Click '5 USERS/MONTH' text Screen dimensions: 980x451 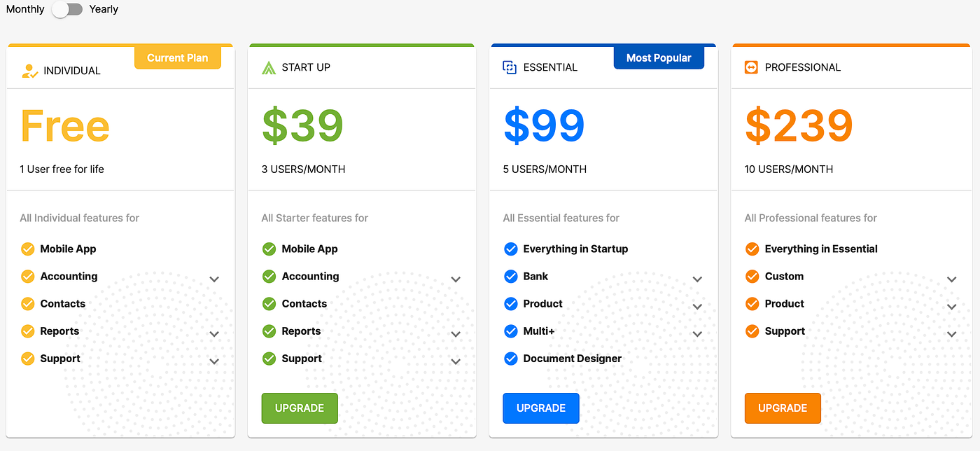pos(545,169)
